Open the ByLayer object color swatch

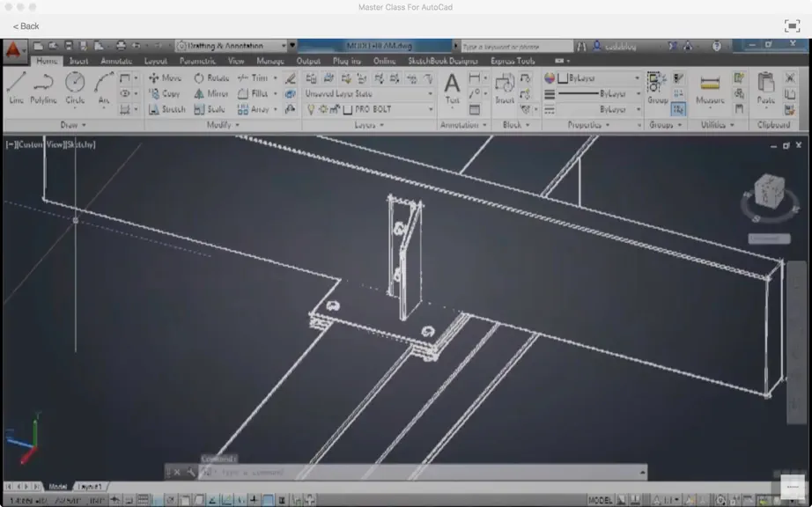pyautogui.click(x=563, y=78)
